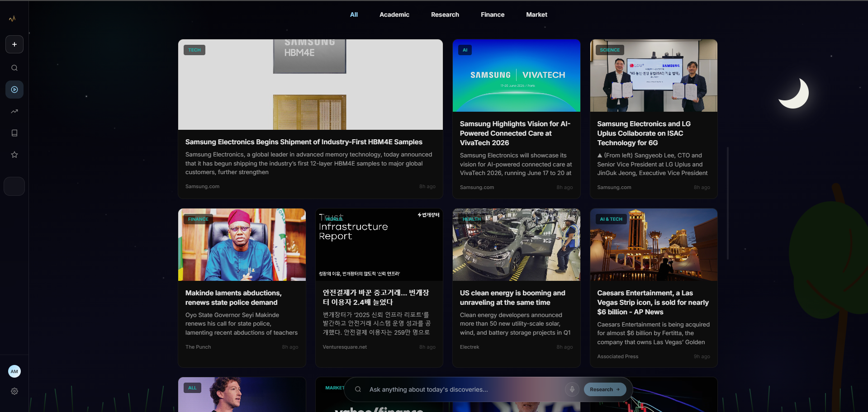Click the blank rounded sidebar toggle box
This screenshot has width=868, height=412.
(x=14, y=186)
